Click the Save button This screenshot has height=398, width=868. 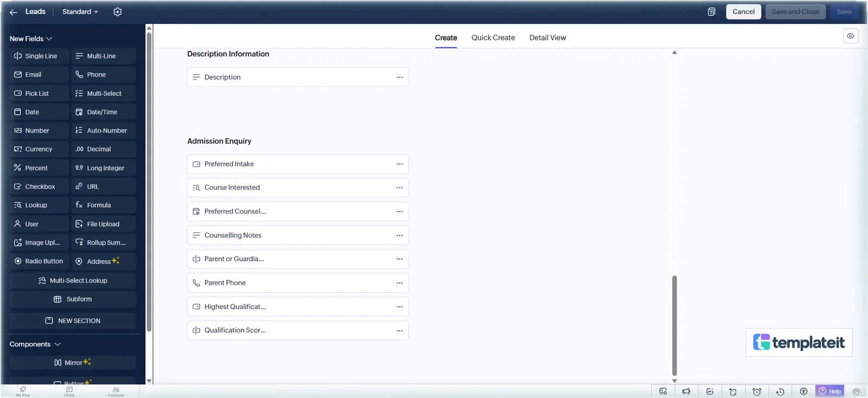pos(844,12)
